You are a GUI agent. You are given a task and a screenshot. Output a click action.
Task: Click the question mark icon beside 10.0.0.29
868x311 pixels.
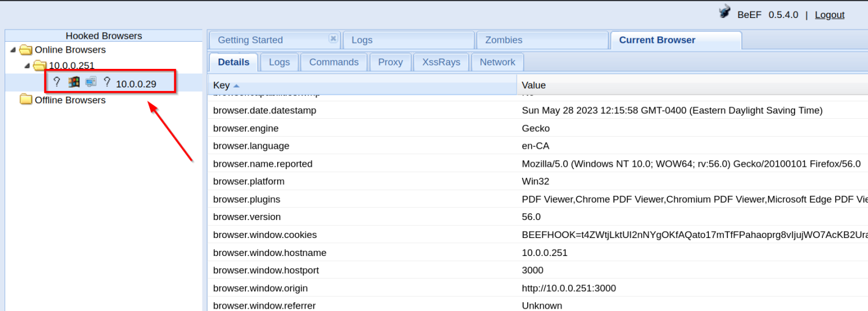pyautogui.click(x=107, y=82)
